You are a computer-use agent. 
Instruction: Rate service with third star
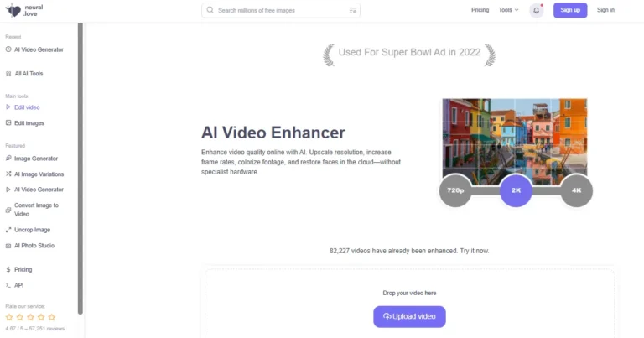[30, 317]
